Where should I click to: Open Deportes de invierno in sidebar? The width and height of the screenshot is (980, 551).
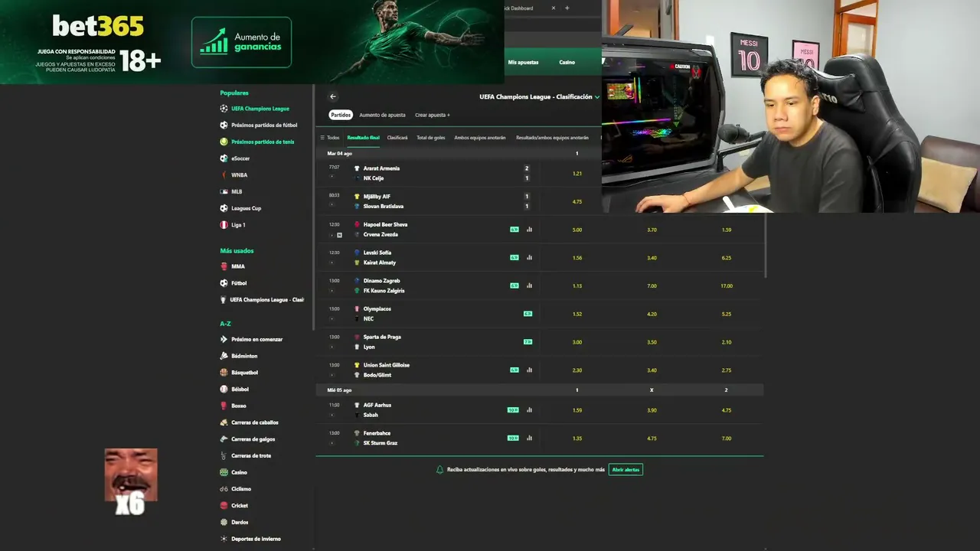(x=256, y=539)
